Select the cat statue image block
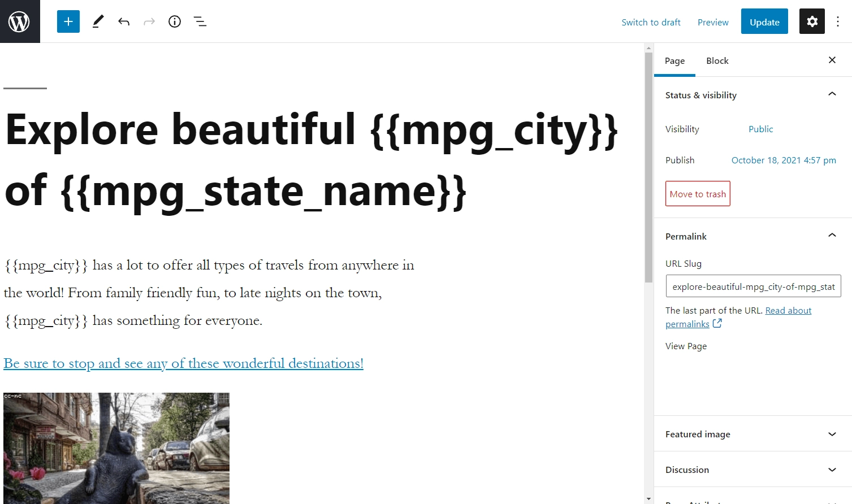 coord(116,448)
